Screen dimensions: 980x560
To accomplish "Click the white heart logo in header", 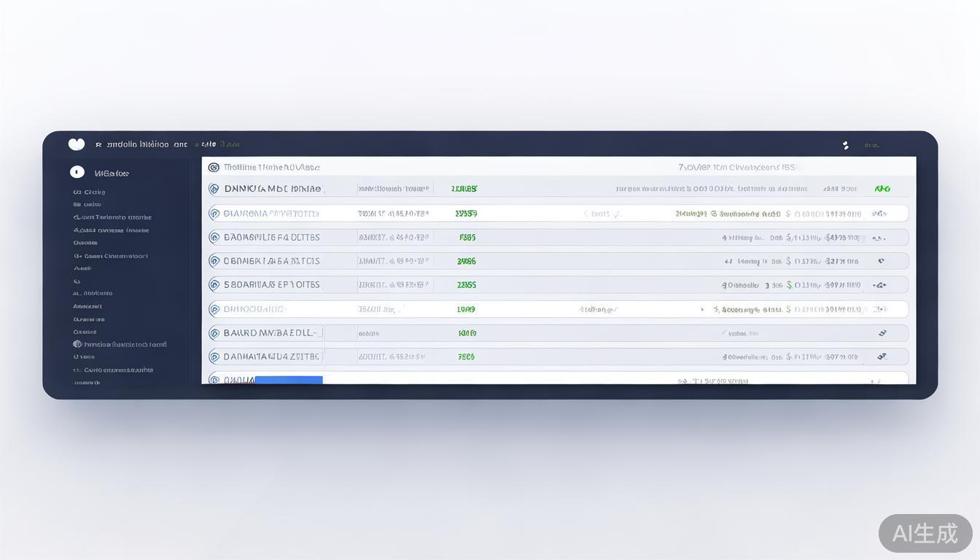I will (x=77, y=144).
